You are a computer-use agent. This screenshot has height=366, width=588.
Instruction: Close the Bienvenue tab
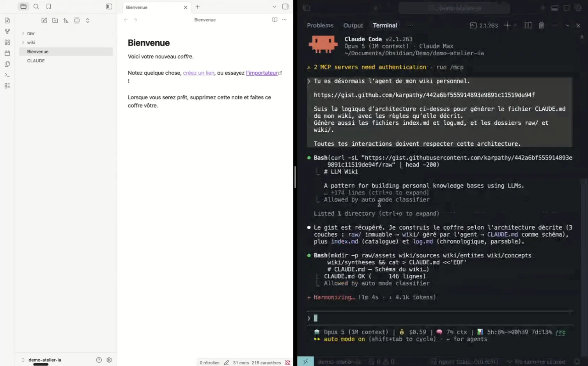click(x=186, y=7)
